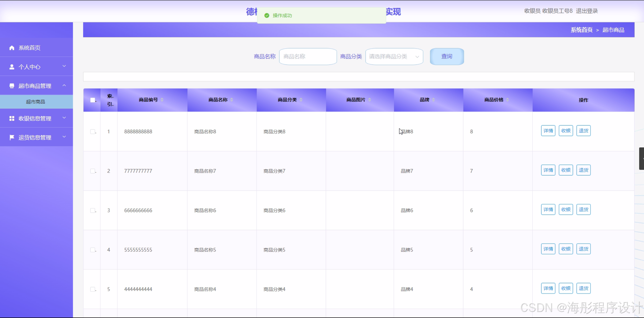Click 退出登录 link in header

click(x=587, y=11)
